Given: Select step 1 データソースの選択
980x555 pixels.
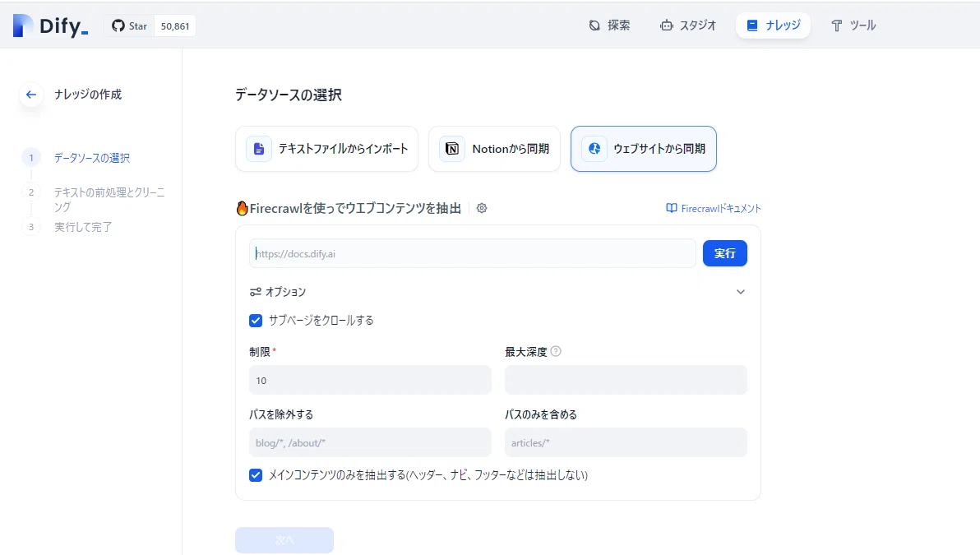Looking at the screenshot, I should 92,158.
